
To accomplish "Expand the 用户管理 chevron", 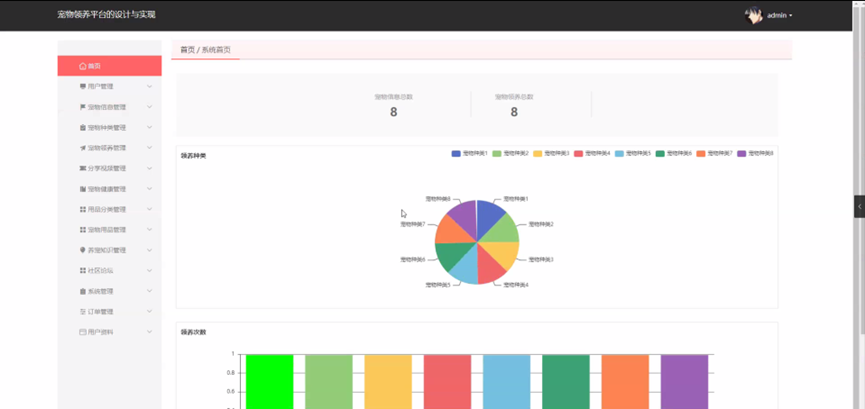I will point(149,87).
